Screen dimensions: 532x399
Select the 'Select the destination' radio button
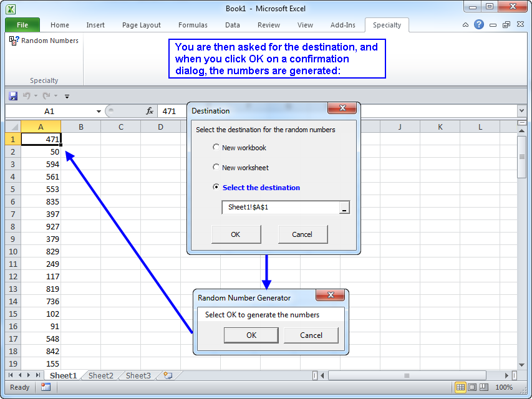(216, 187)
